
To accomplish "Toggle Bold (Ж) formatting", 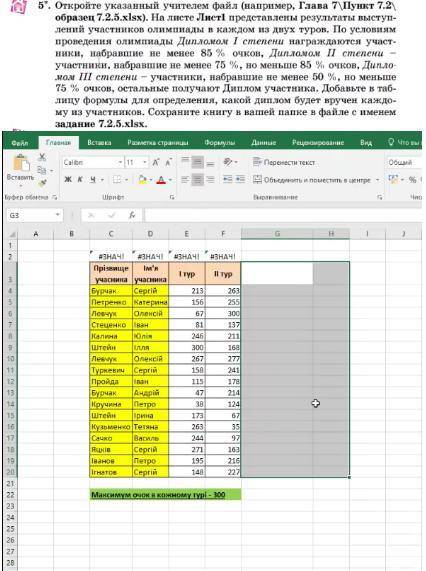I will pos(68,180).
